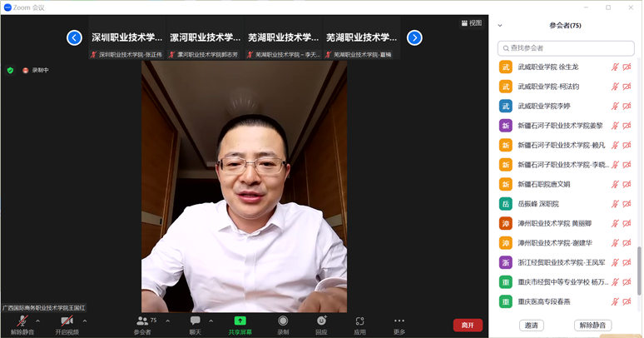Image resolution: width=644 pixels, height=338 pixels.
Task: Expand audio options arrow beside microphone
Action: tap(38, 321)
